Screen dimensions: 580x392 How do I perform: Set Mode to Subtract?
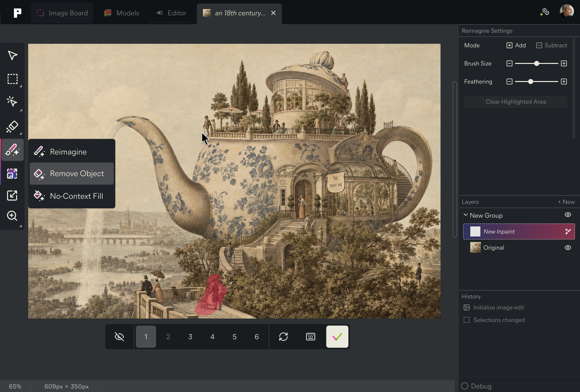(552, 45)
